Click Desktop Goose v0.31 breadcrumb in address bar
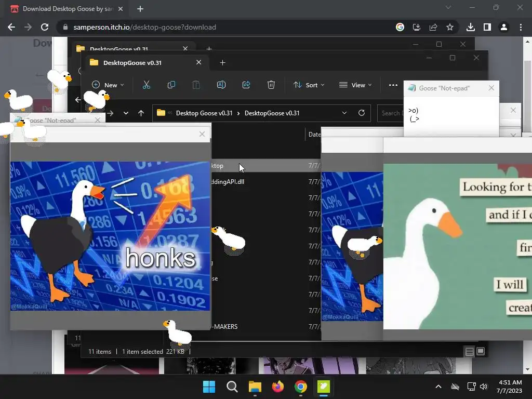 click(x=204, y=113)
